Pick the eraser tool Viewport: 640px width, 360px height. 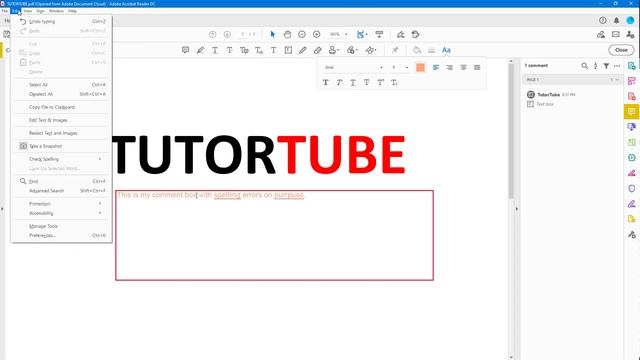click(318, 50)
